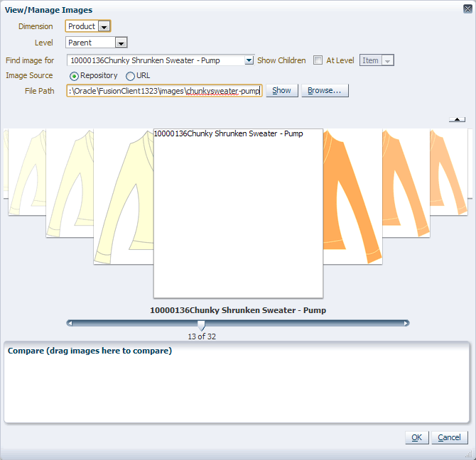Screen dimensions: 476x460
Task: Click the carousel slider left arrow
Action: 70,323
